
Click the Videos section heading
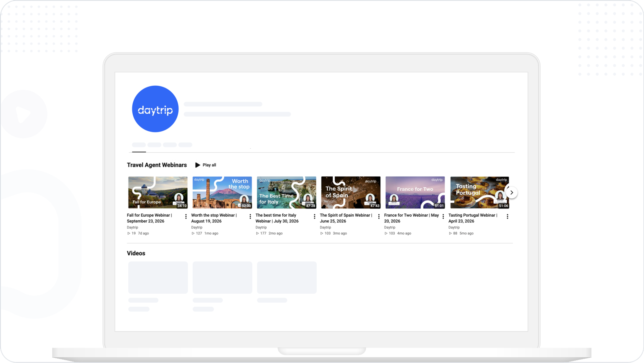tap(136, 253)
